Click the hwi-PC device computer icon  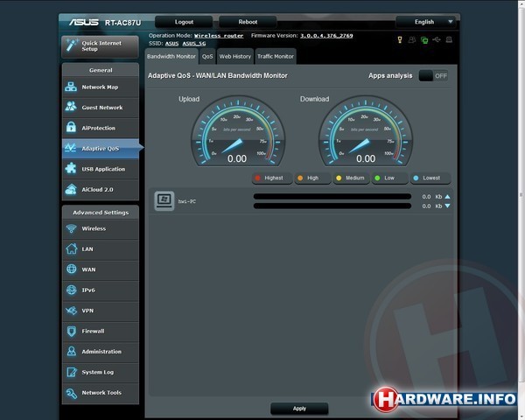164,201
